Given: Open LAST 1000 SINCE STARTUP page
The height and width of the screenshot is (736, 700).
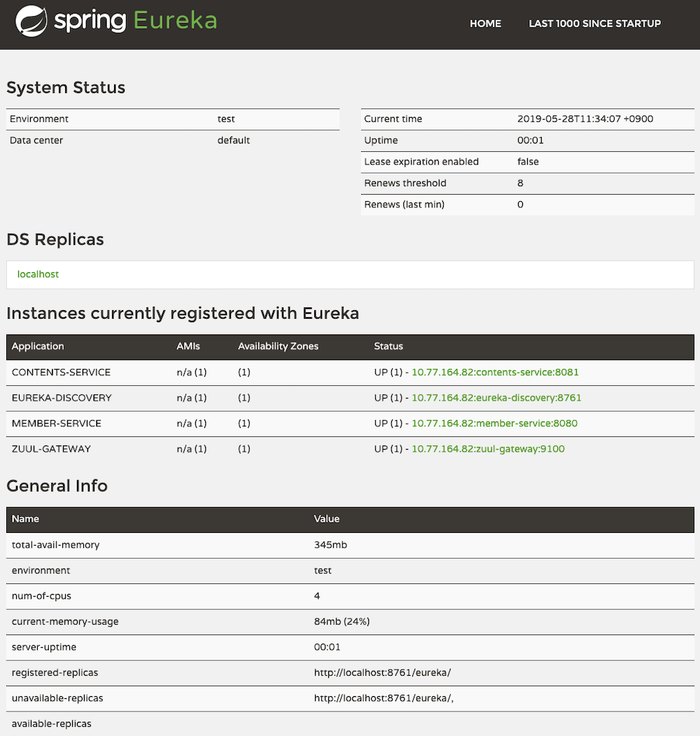Looking at the screenshot, I should coord(594,24).
